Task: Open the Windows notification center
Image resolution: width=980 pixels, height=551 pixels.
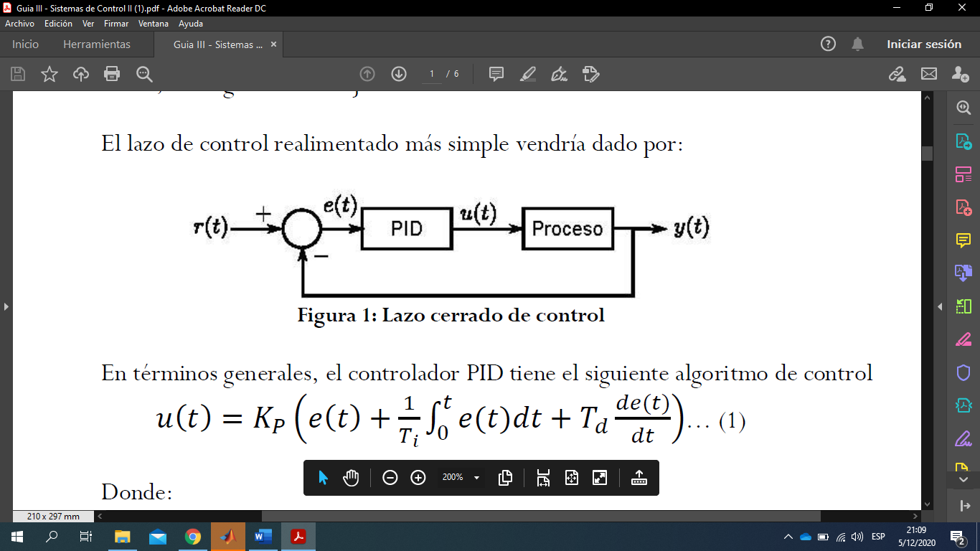Action: 957,537
